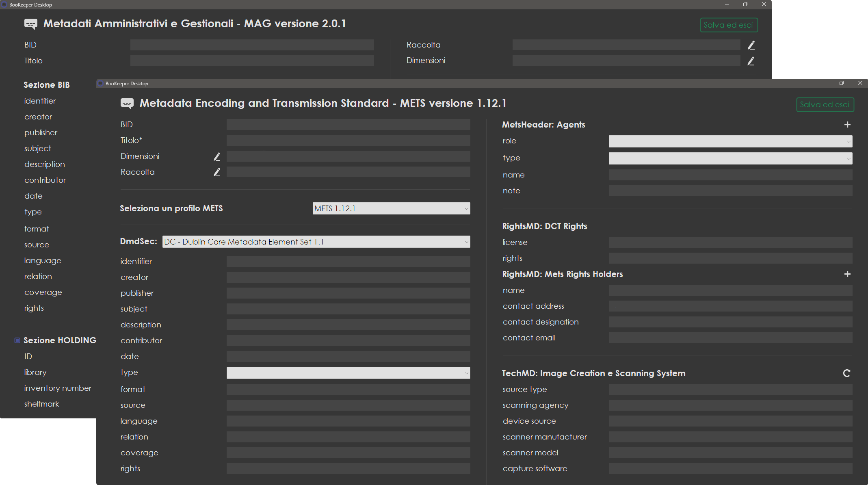Screen dimensions: 868x485
Task: Click the edit pencil beside Dimensioni in MAG window
Action: [x=751, y=61]
